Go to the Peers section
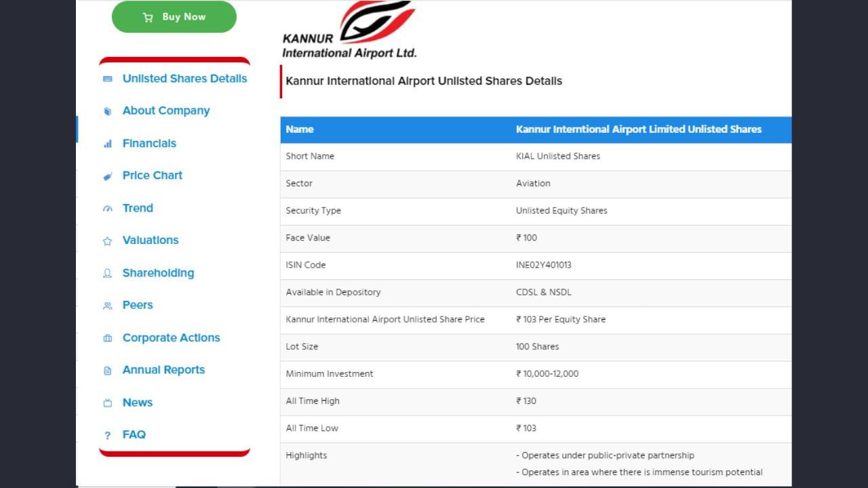The height and width of the screenshot is (488, 868). point(138,305)
